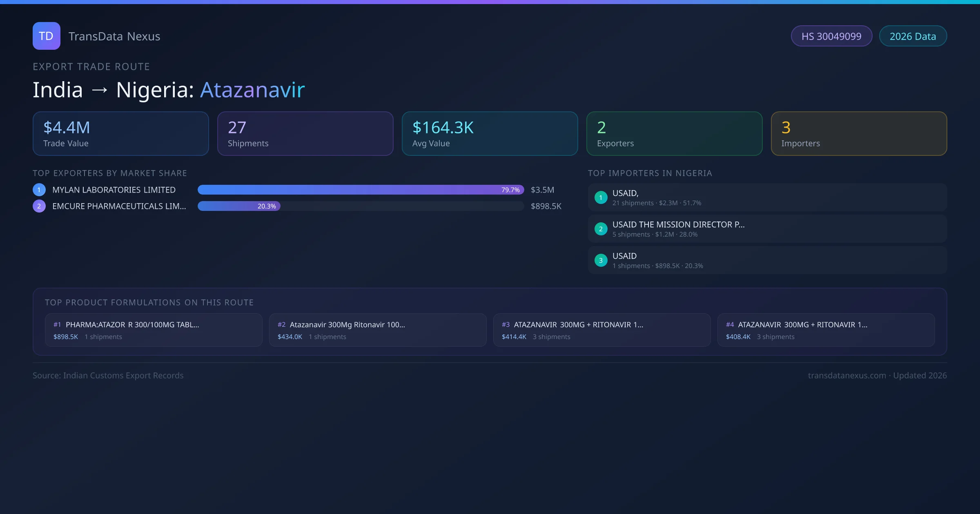Select the $4.4M Trade Value card

coord(120,133)
